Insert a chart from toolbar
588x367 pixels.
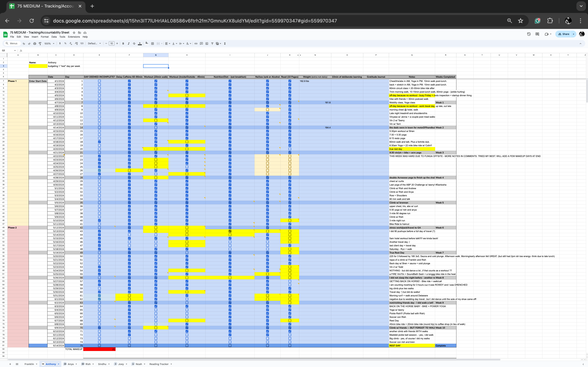[207, 44]
